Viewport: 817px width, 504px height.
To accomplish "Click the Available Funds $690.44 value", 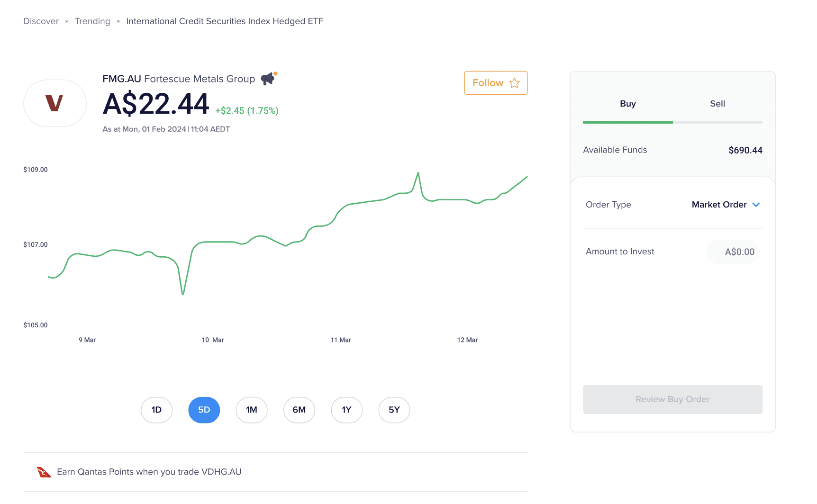I will 745,150.
